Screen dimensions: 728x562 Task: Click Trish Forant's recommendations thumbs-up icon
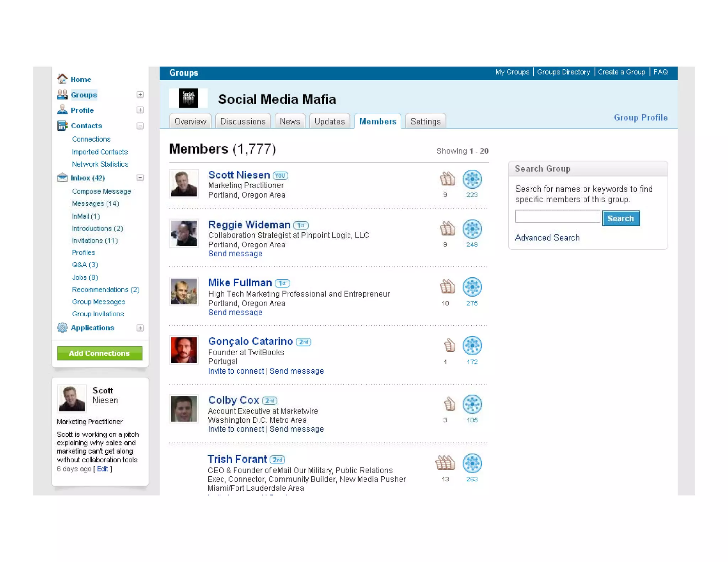pyautogui.click(x=445, y=463)
